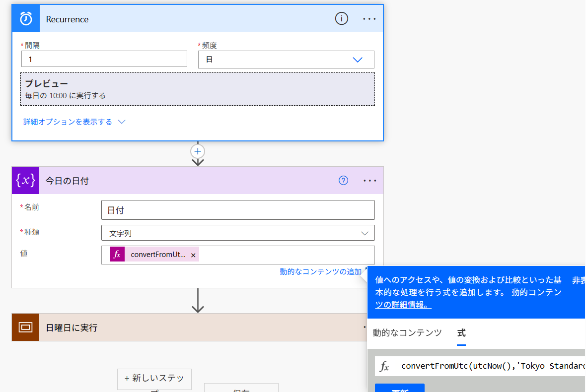
Task: Open the 種類 dropdown showing 文字列
Action: click(x=238, y=233)
